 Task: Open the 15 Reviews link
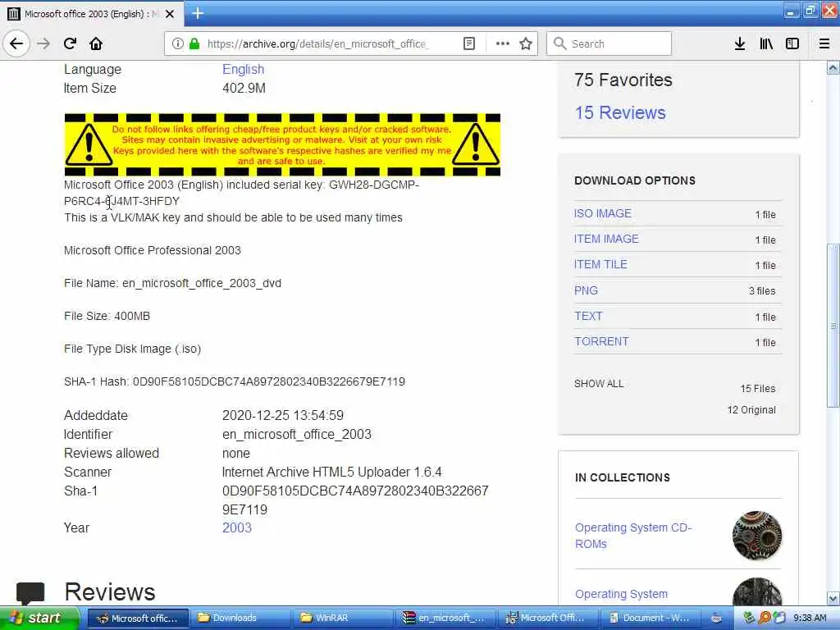click(620, 112)
